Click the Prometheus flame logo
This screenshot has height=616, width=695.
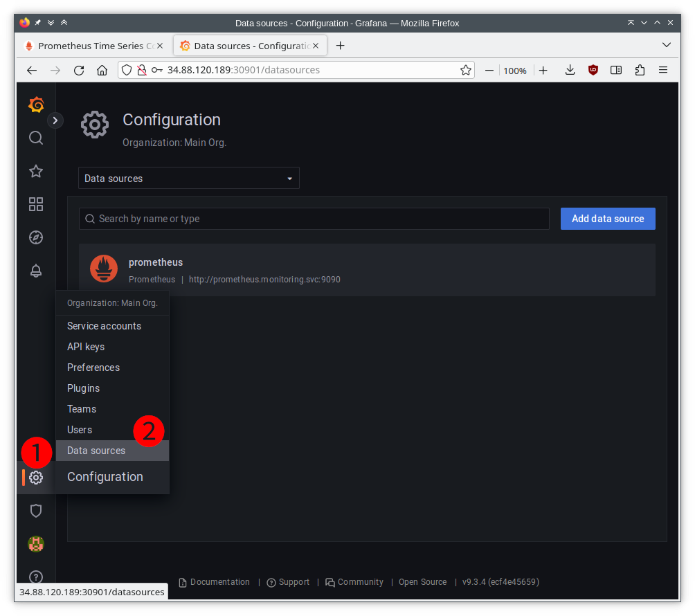104,269
